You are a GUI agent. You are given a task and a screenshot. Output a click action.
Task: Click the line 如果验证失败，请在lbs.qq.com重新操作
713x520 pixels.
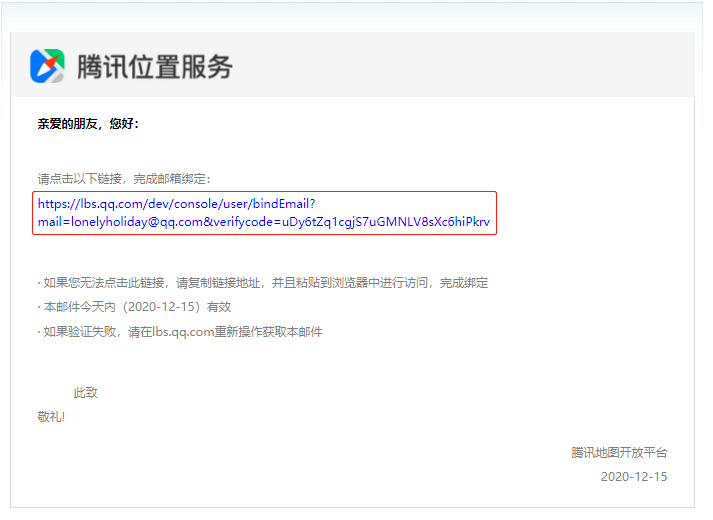pyautogui.click(x=180, y=332)
